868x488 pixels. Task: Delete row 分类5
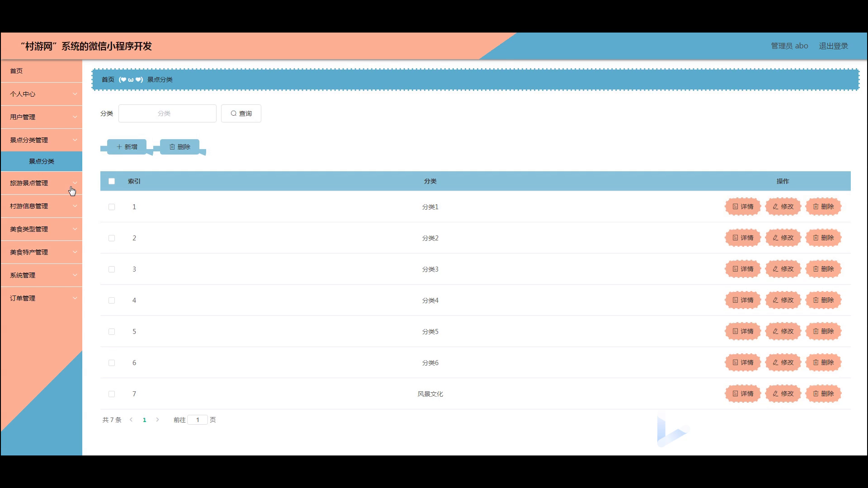[x=823, y=331]
